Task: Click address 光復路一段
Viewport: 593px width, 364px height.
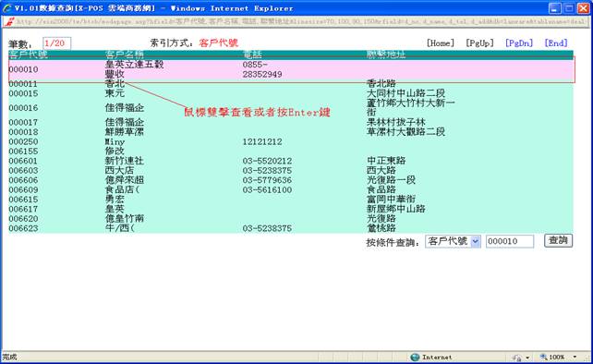Action: [x=391, y=180]
